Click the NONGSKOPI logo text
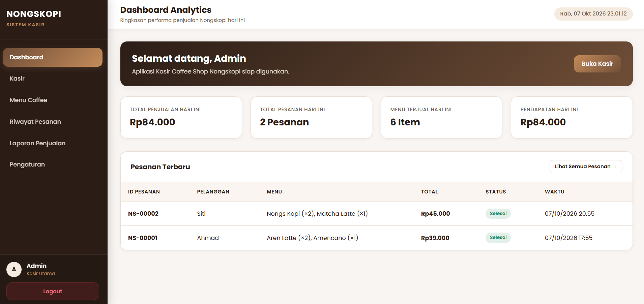This screenshot has height=304, width=644. [x=34, y=14]
